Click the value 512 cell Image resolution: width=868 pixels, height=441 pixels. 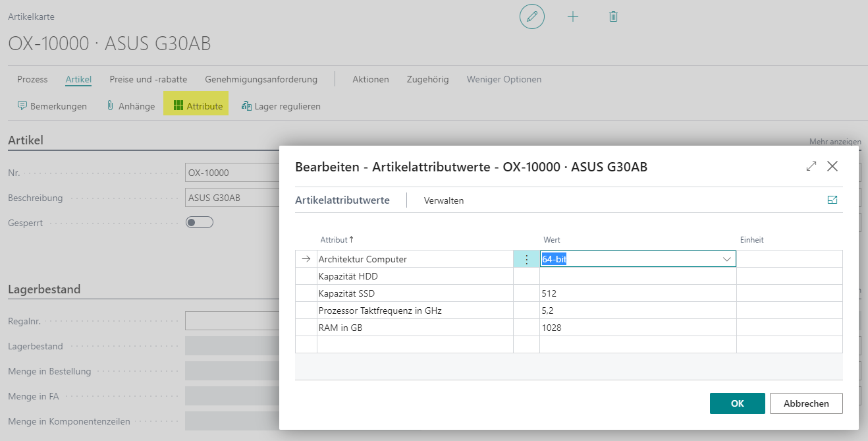click(x=638, y=293)
